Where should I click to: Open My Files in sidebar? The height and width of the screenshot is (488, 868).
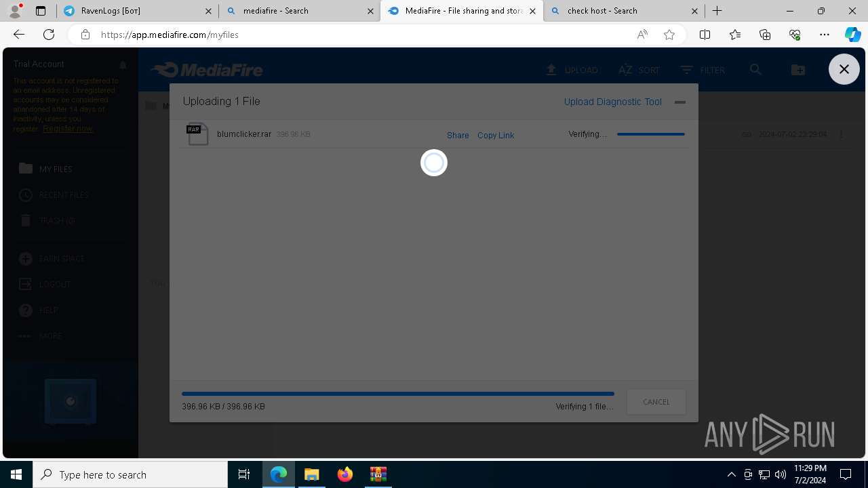coord(46,169)
